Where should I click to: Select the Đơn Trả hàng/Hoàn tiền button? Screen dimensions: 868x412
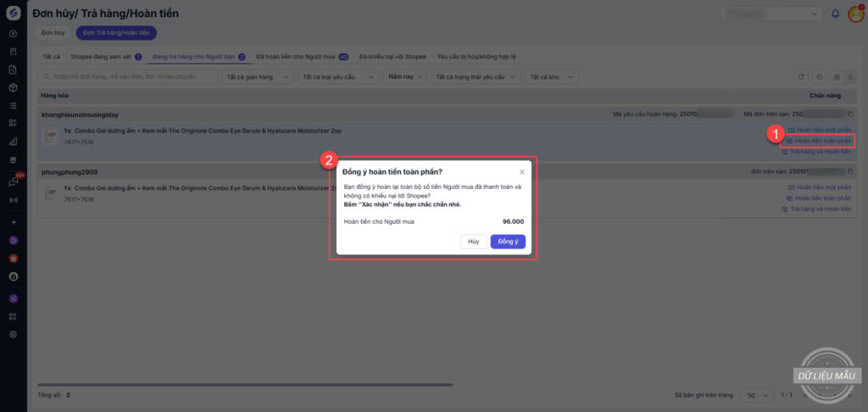(116, 33)
